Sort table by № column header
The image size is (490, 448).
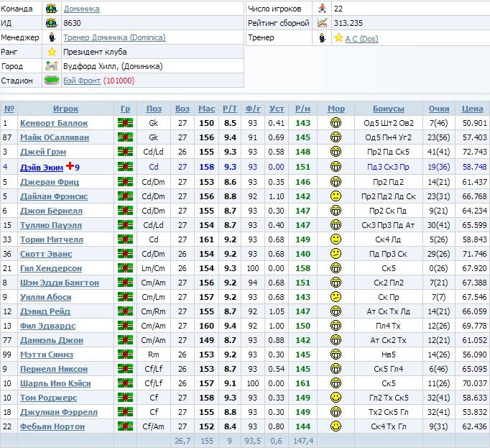9,109
